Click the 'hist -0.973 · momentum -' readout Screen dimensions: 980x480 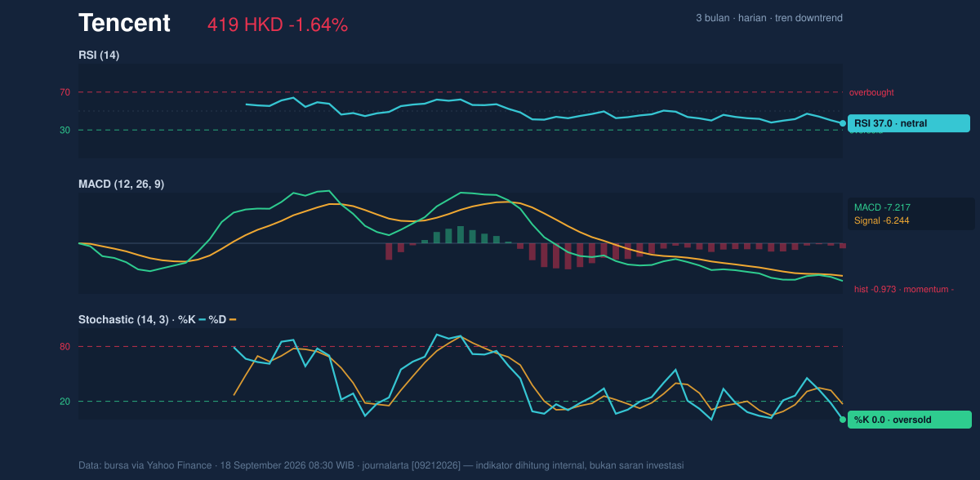pyautogui.click(x=904, y=289)
